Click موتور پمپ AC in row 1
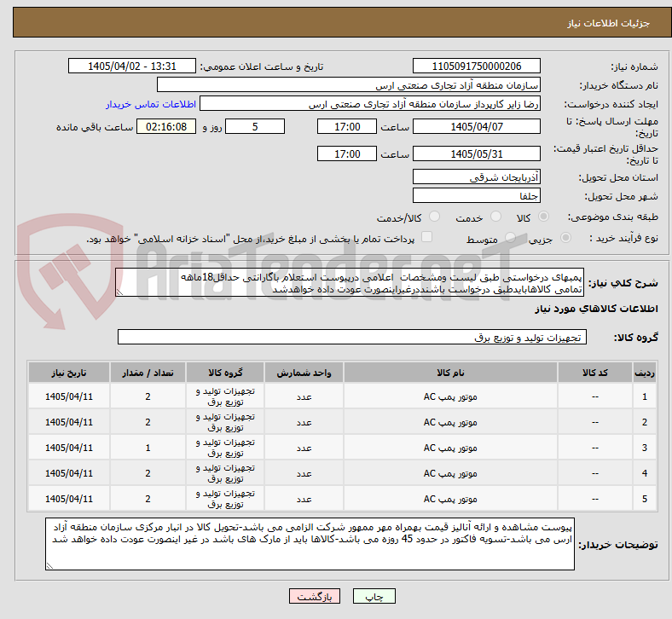The image size is (672, 619). coord(450,396)
